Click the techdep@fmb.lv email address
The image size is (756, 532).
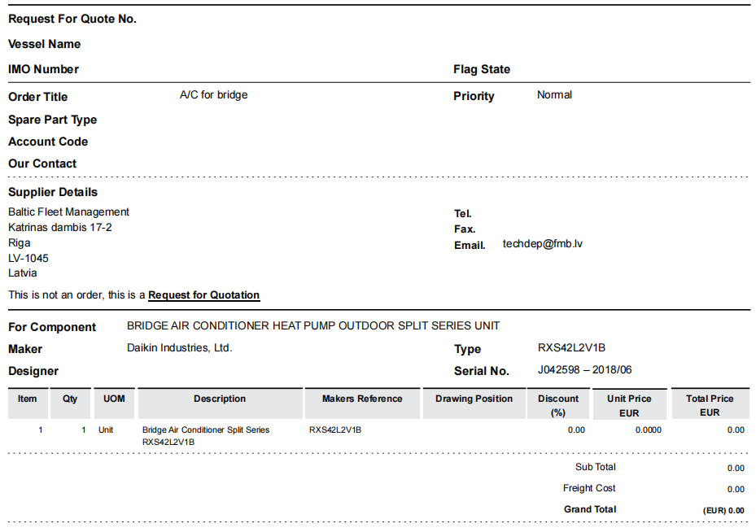click(542, 244)
